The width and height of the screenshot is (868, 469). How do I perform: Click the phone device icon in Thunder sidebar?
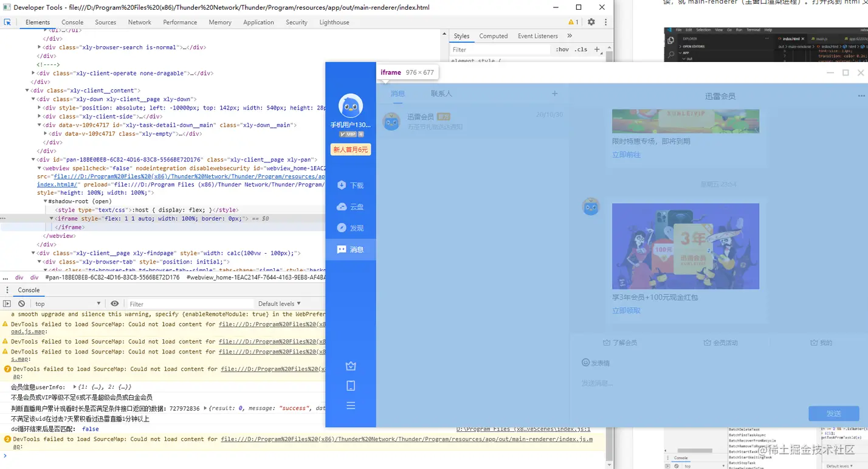click(x=351, y=386)
